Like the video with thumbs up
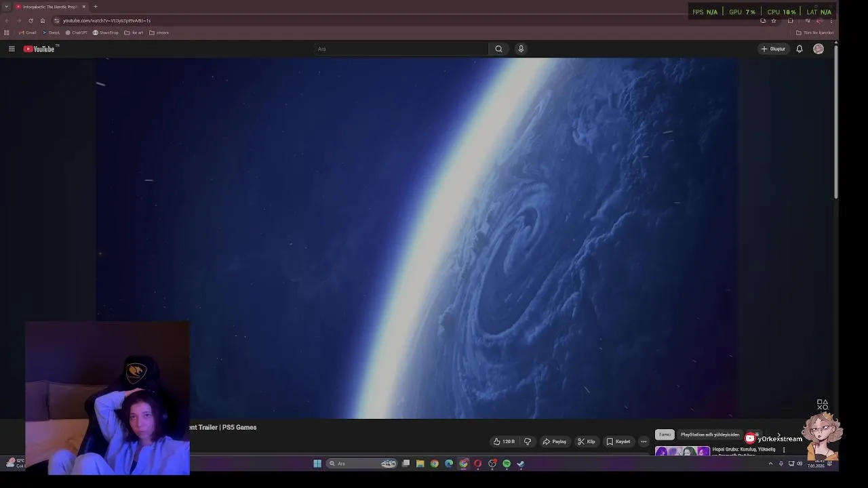 point(504,441)
